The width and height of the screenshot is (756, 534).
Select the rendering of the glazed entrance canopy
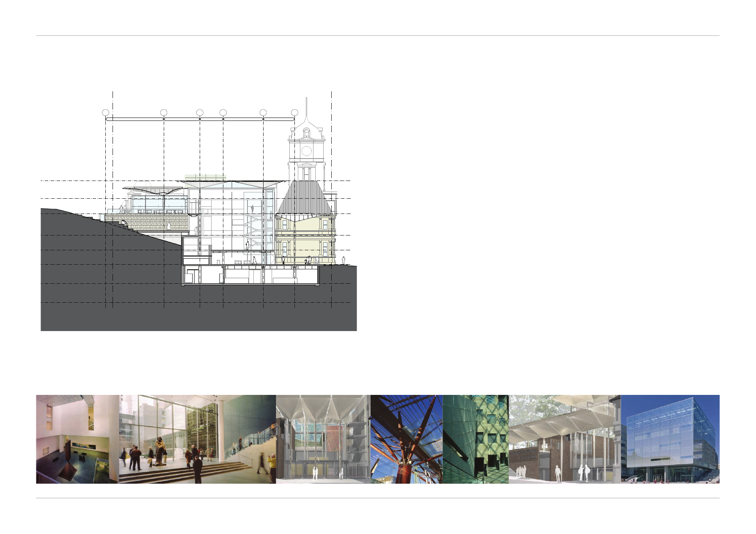pos(323,439)
